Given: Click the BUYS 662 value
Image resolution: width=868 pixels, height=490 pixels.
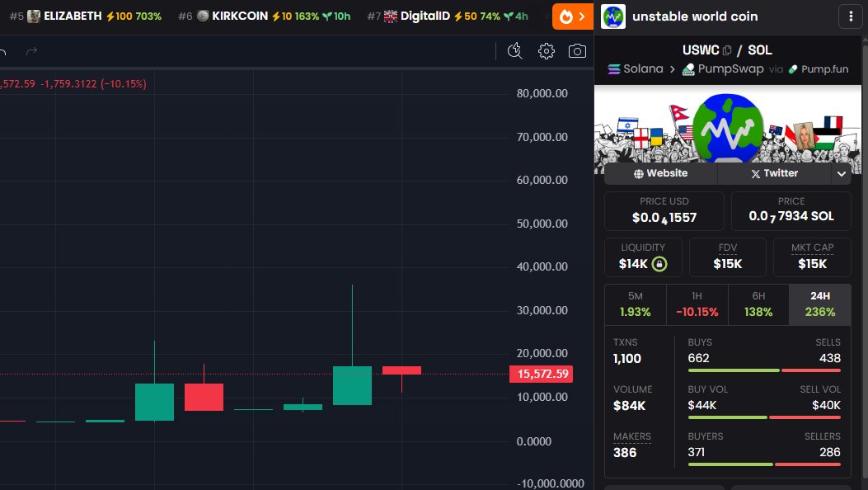Looking at the screenshot, I should pyautogui.click(x=699, y=358).
